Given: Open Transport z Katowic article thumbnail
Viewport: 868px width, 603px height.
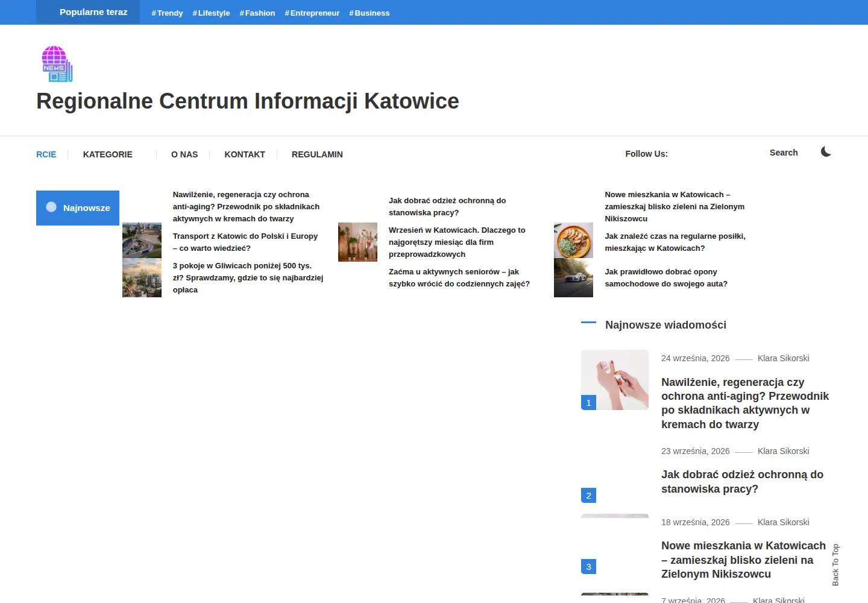Looking at the screenshot, I should (142, 241).
